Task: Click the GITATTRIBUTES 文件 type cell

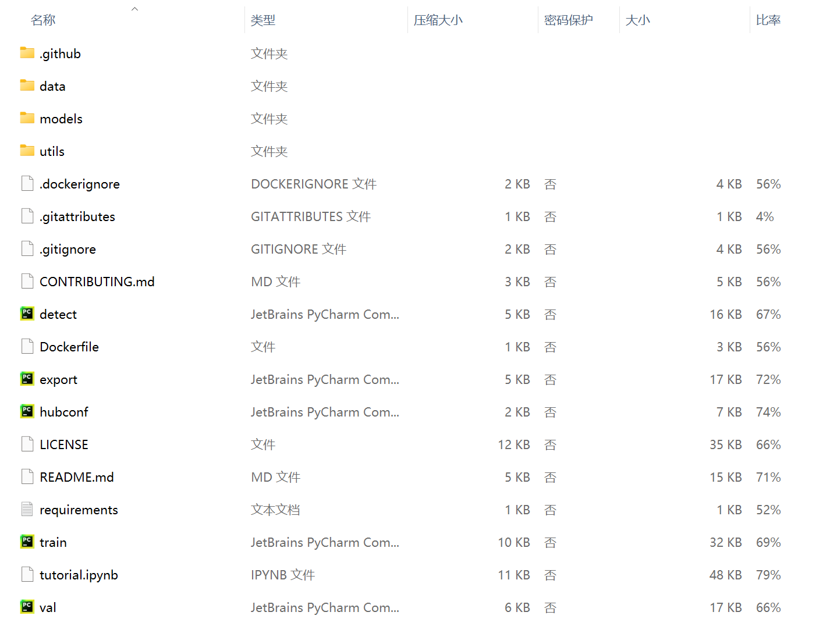Action: pyautogui.click(x=311, y=216)
